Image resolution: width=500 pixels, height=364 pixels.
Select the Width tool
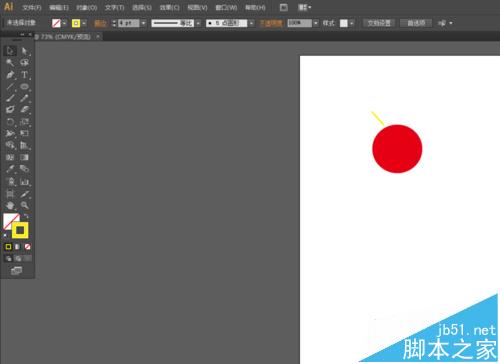pos(10,133)
